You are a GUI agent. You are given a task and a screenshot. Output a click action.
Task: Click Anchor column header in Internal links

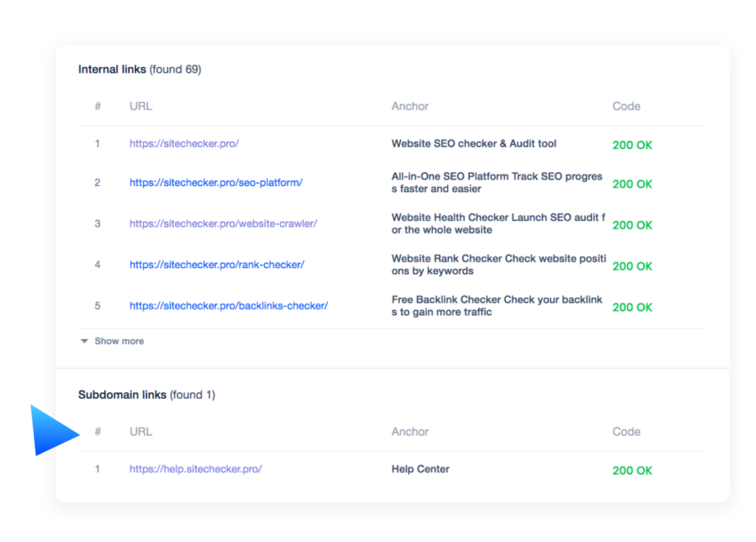pyautogui.click(x=410, y=106)
